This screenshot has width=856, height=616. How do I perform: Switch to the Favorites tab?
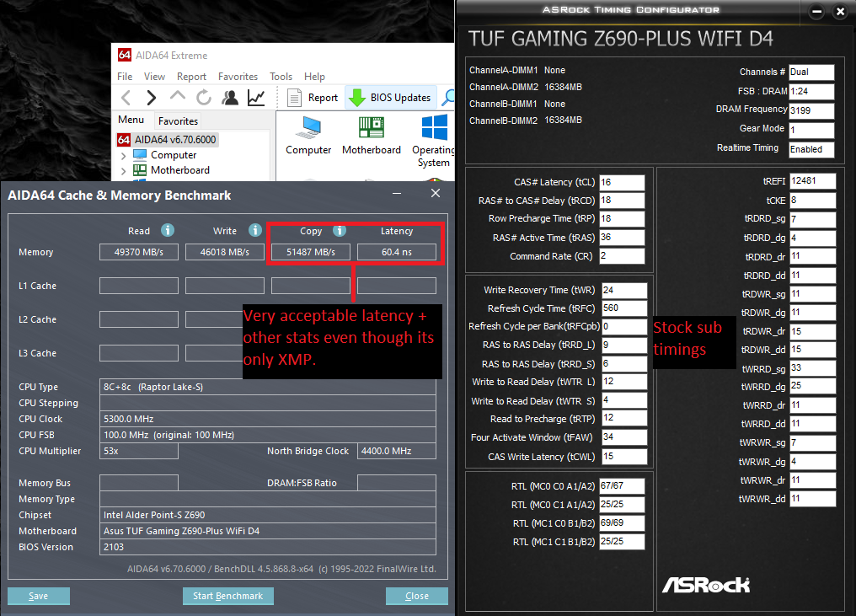click(178, 121)
